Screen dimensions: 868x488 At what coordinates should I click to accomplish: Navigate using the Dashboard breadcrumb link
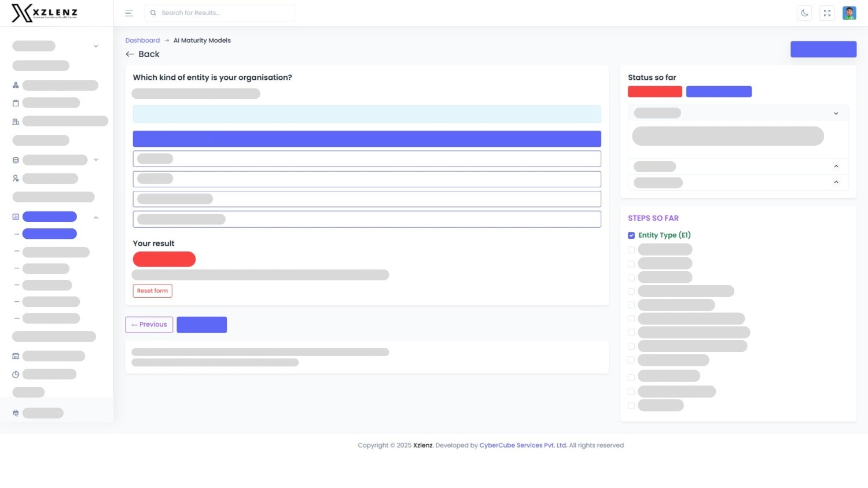click(x=142, y=40)
